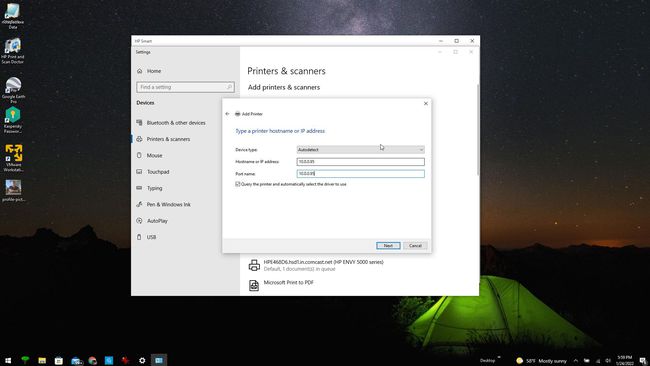Open the weather Mostly sunny widget

coord(541,361)
